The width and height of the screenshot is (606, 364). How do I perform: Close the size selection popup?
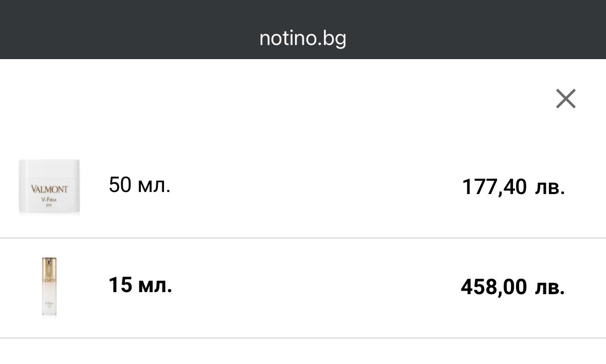[565, 99]
